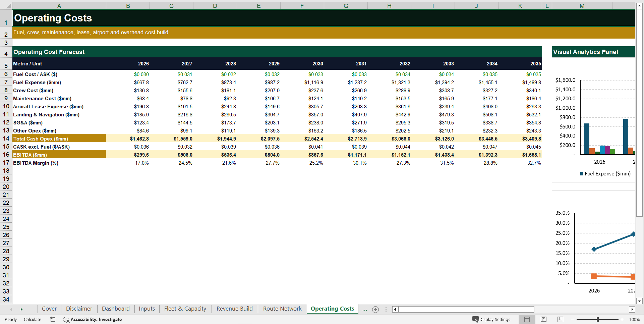Click the Operating Cost Forecast header
The width and height of the screenshot is (644, 324).
[x=277, y=52]
